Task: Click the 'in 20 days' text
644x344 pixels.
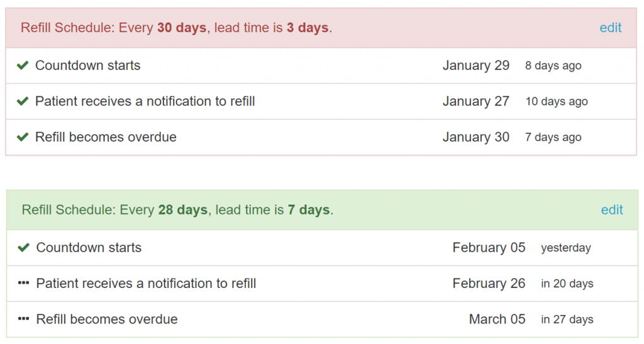Action: coord(567,284)
